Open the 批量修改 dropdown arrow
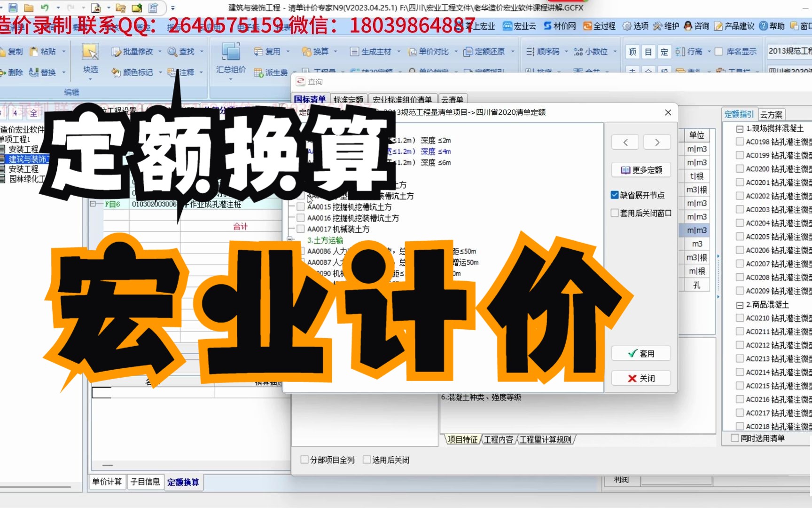The width and height of the screenshot is (812, 508). click(160, 51)
